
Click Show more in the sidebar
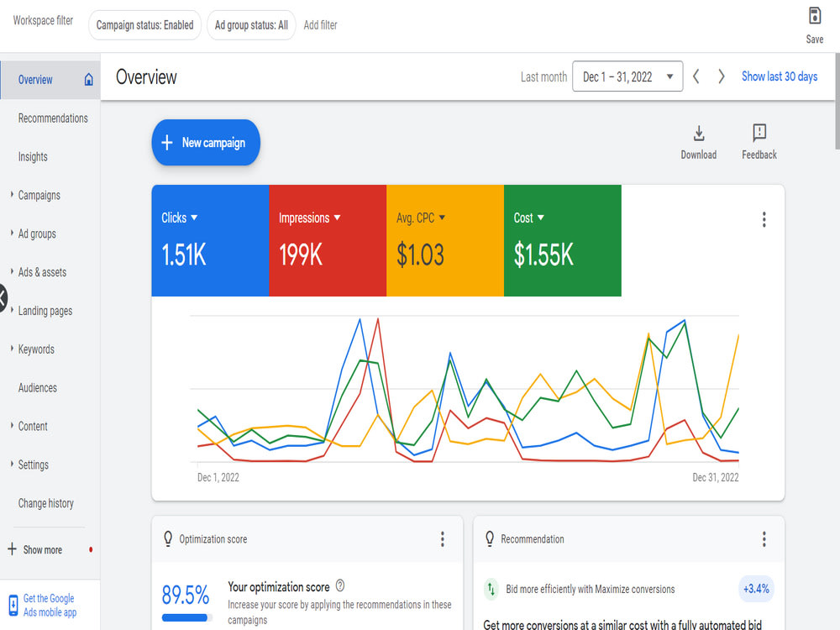pyautogui.click(x=42, y=549)
